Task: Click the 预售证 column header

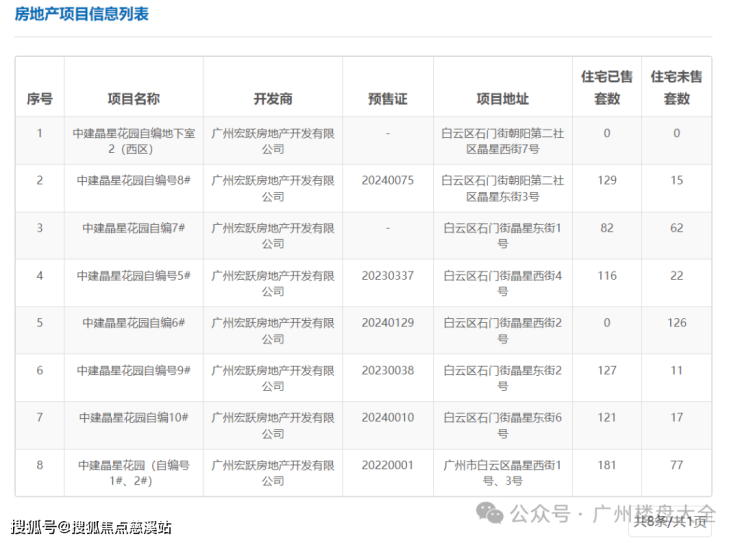Action: pos(388,99)
